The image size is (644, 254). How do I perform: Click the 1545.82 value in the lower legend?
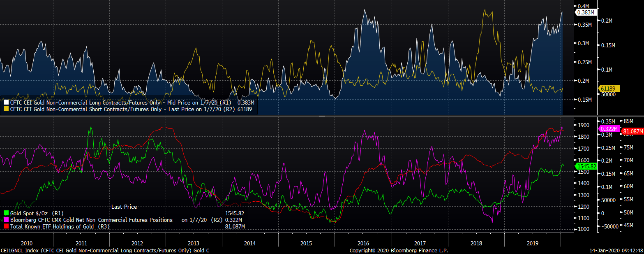(x=235, y=213)
